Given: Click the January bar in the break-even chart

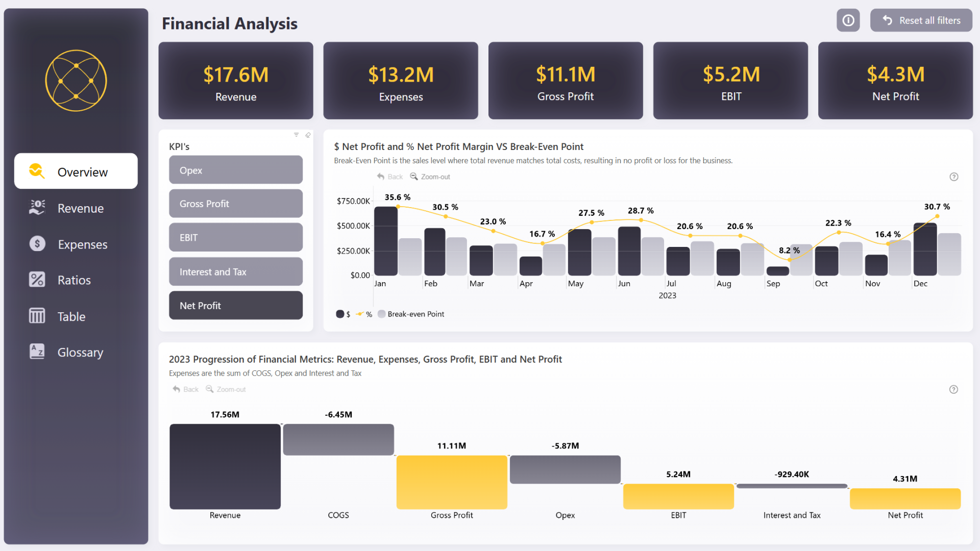Looking at the screenshot, I should point(386,240).
